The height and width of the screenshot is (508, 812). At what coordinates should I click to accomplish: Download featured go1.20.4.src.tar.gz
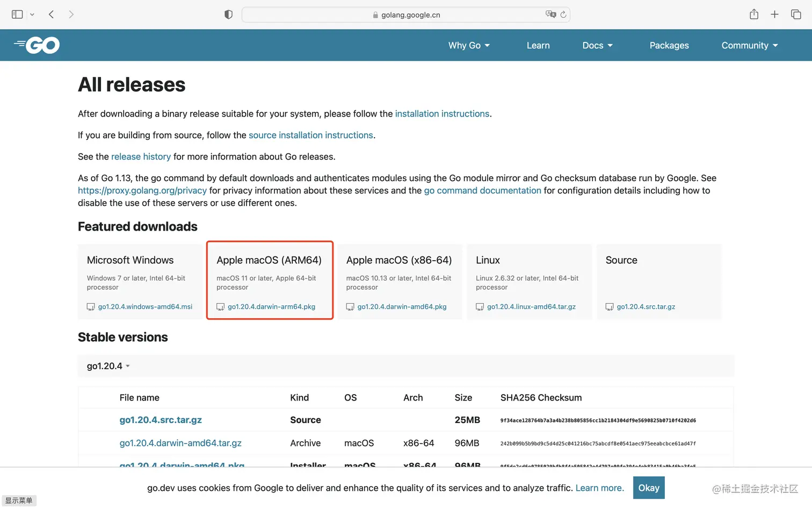[x=646, y=307]
